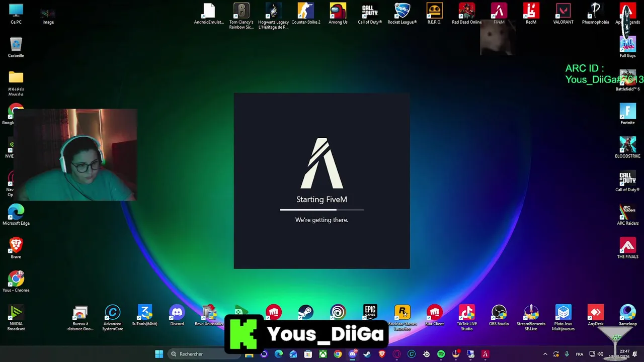644x362 pixels.
Task: Open Epic Games Launcher desktop shortcut
Action: coord(370,312)
